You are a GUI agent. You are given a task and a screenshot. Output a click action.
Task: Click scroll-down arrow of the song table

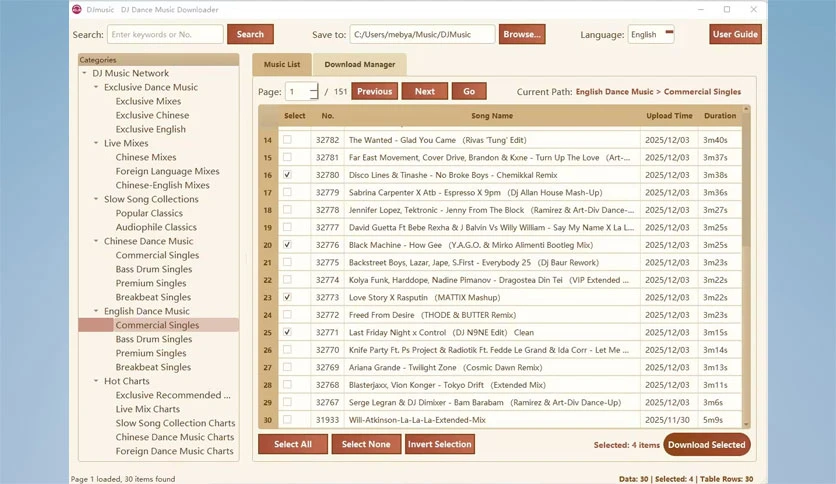coord(746,424)
